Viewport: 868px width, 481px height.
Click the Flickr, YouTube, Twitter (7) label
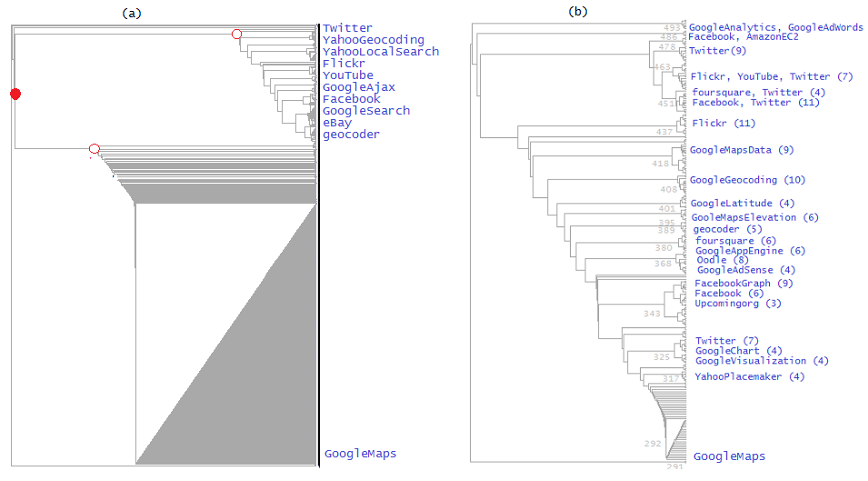[x=772, y=76]
